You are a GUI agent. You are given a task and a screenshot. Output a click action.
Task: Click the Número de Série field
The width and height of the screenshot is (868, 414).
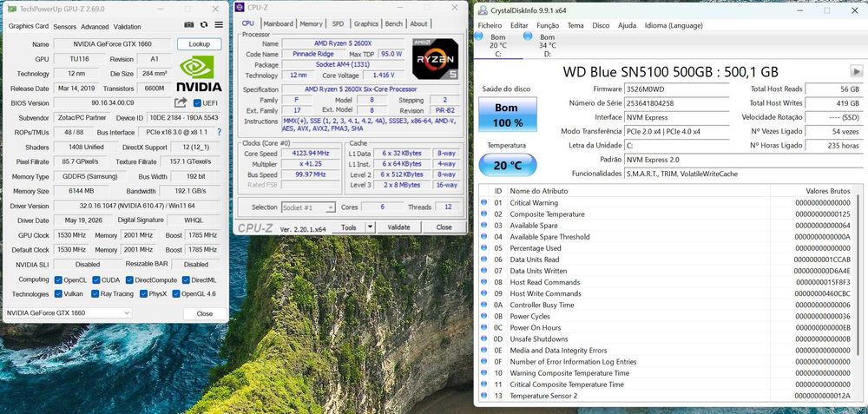pos(676,103)
